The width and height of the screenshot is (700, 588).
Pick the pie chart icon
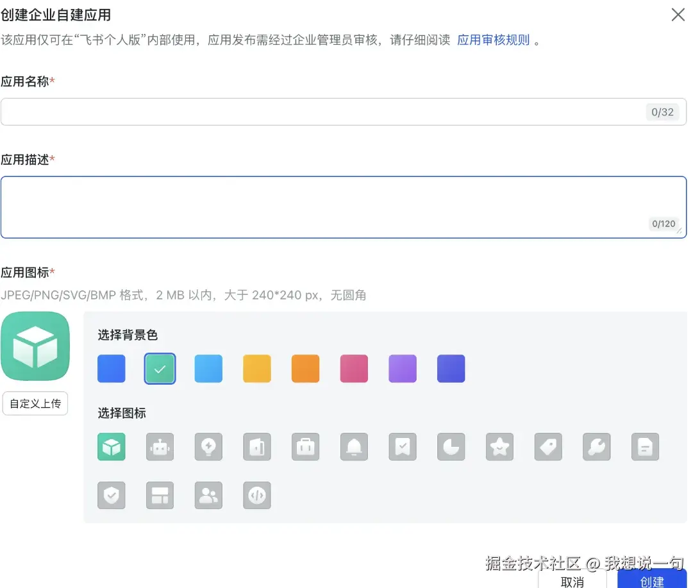(x=451, y=446)
